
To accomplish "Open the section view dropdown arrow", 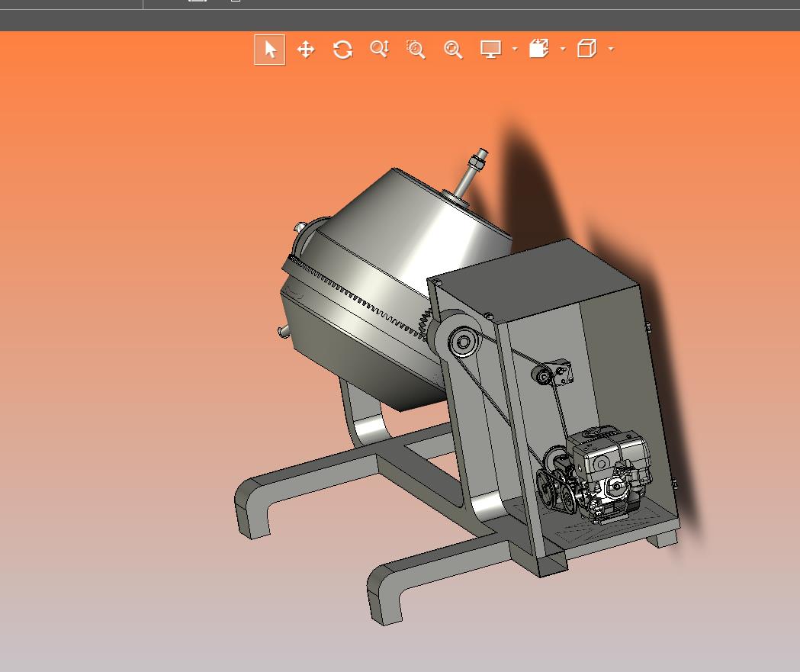I will click(x=563, y=50).
